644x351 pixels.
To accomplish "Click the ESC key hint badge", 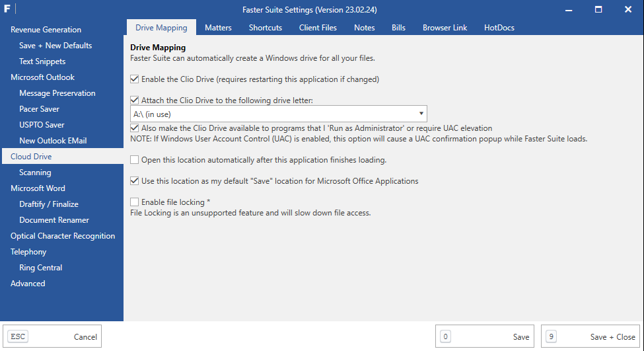I will tap(18, 336).
